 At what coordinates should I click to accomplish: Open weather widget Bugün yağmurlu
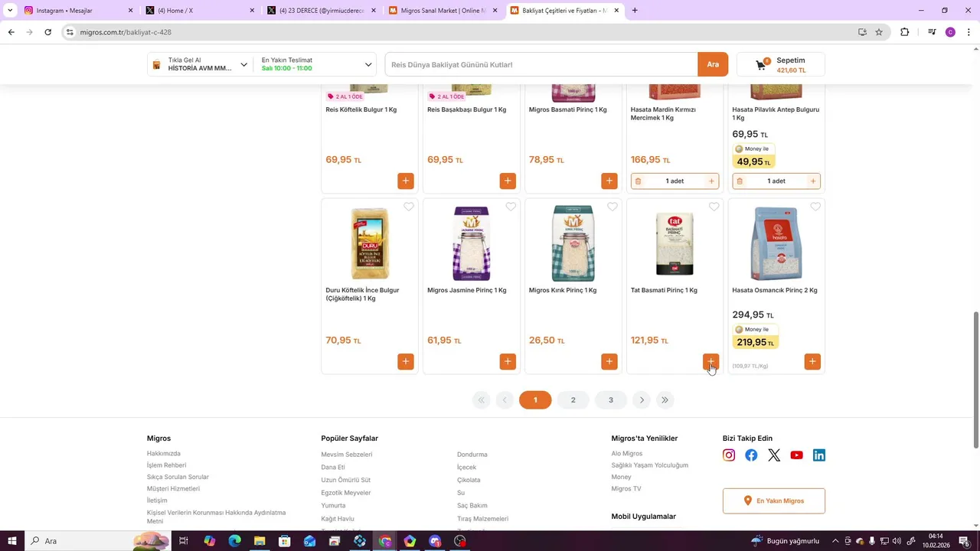[x=786, y=541]
